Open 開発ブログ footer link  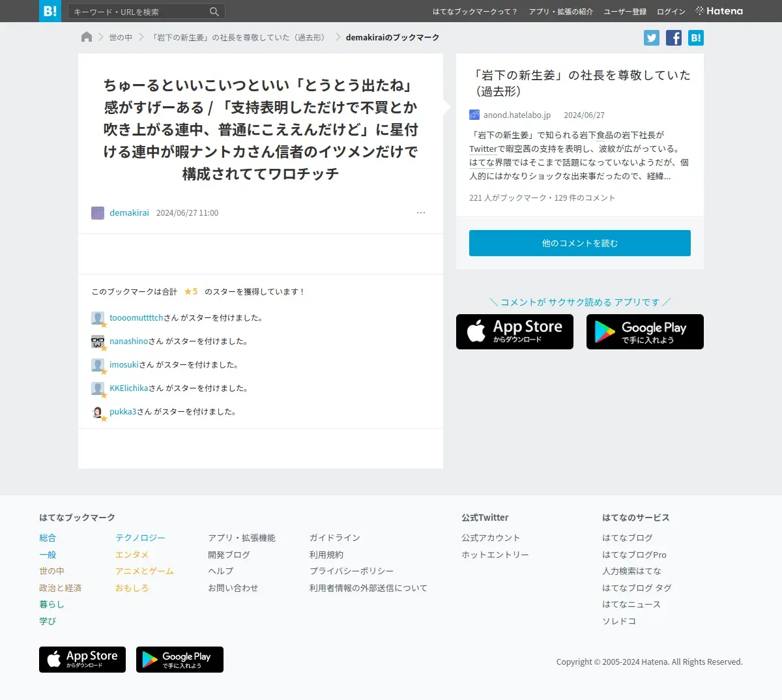[x=229, y=555]
